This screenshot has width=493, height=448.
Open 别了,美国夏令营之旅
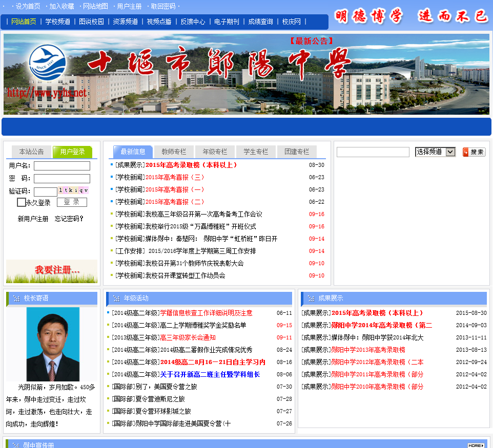(167, 387)
